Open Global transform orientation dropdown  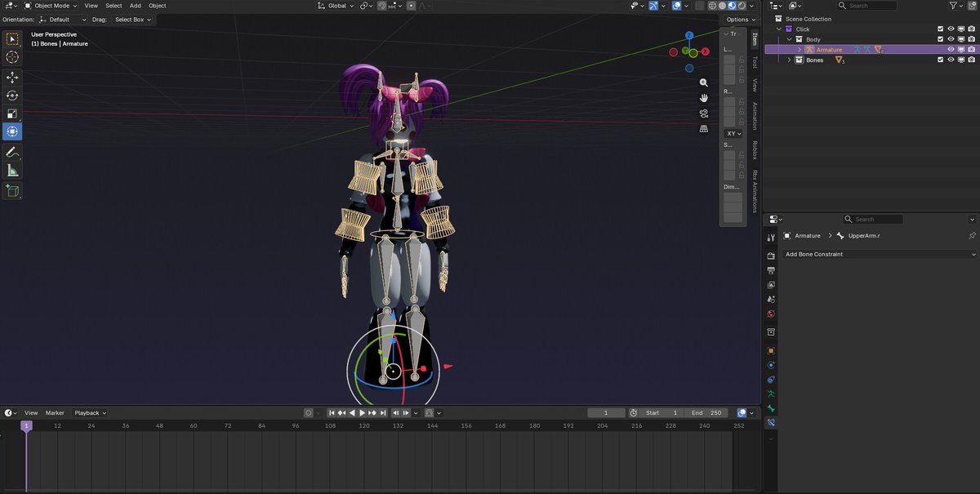[x=336, y=6]
